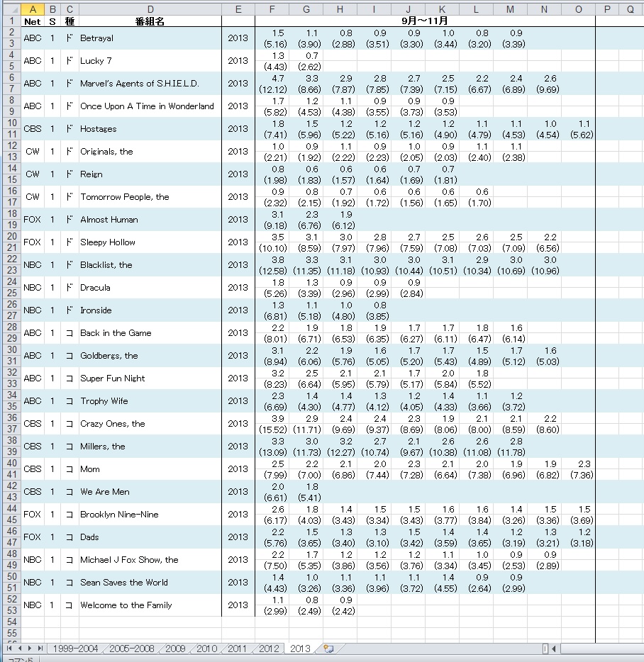Select column D header
The width and height of the screenshot is (644, 662).
tap(150, 9)
